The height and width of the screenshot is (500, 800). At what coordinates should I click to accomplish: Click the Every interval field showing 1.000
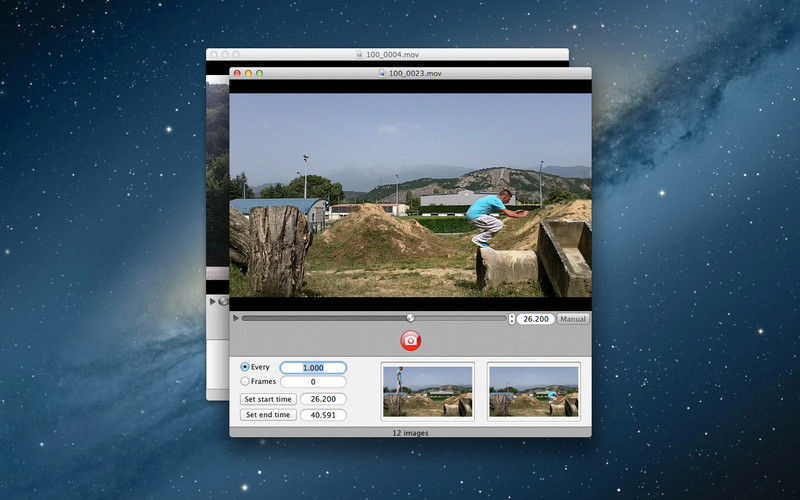(313, 367)
